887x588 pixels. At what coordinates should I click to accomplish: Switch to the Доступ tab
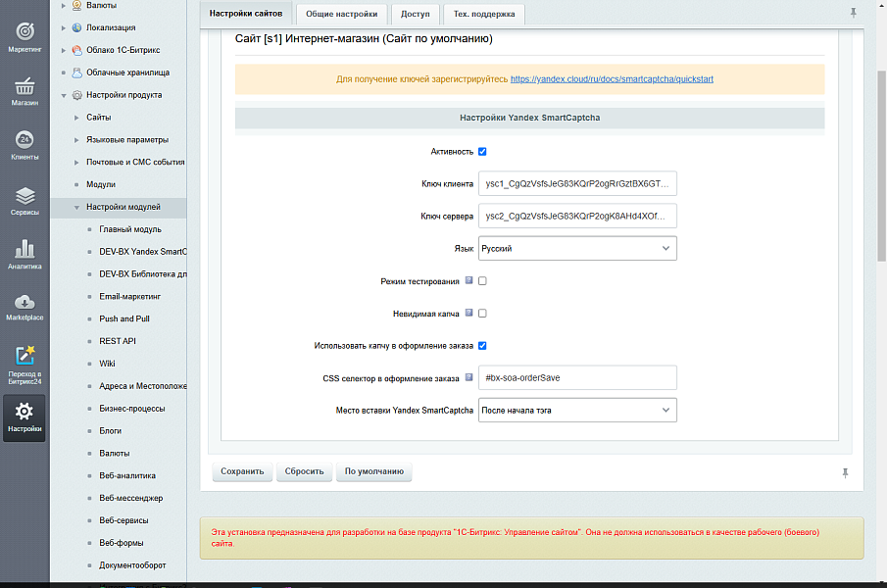(x=415, y=14)
